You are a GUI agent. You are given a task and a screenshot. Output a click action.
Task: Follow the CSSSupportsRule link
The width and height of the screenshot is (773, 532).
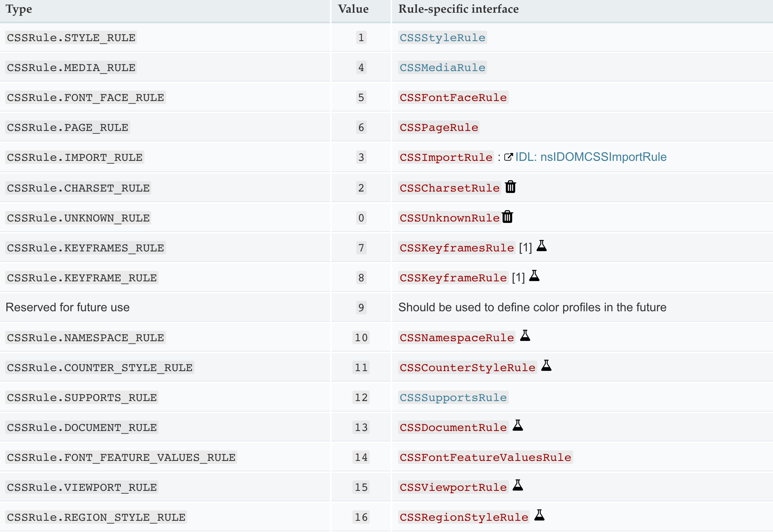453,397
